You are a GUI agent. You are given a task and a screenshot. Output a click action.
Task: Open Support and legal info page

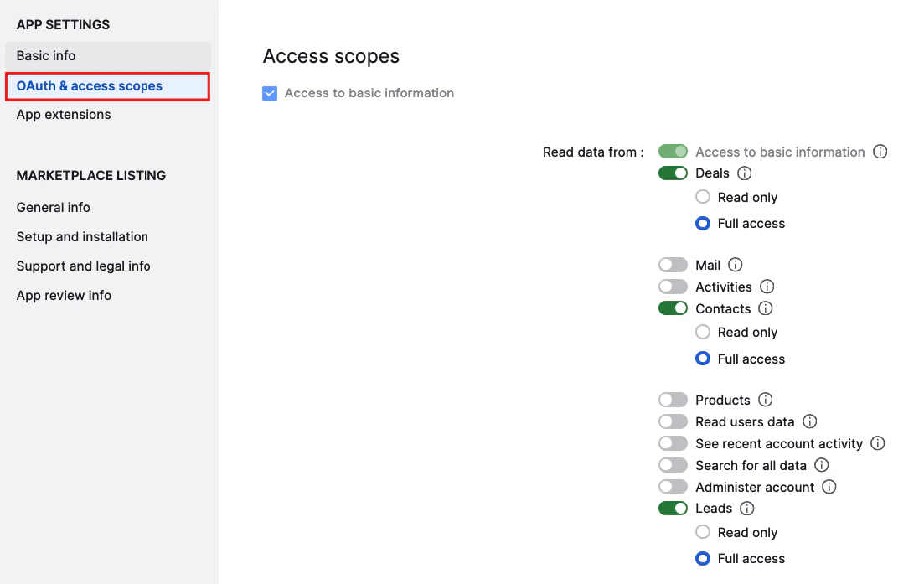point(83,266)
